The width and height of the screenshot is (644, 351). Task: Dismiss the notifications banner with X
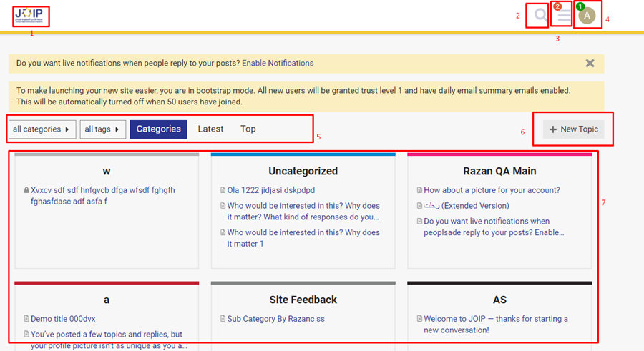pos(590,63)
